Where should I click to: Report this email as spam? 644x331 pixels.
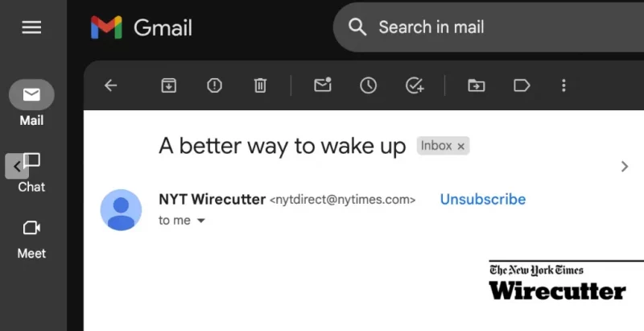214,85
